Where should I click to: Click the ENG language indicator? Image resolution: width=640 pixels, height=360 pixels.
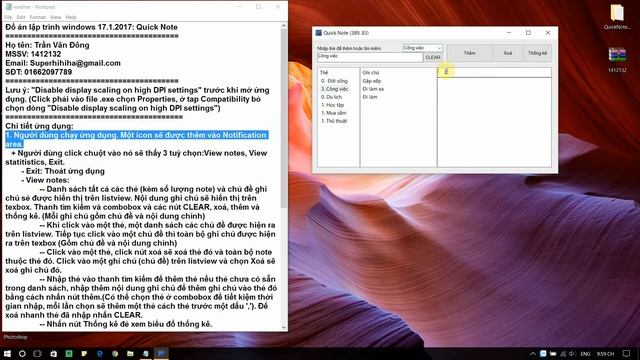click(x=585, y=354)
